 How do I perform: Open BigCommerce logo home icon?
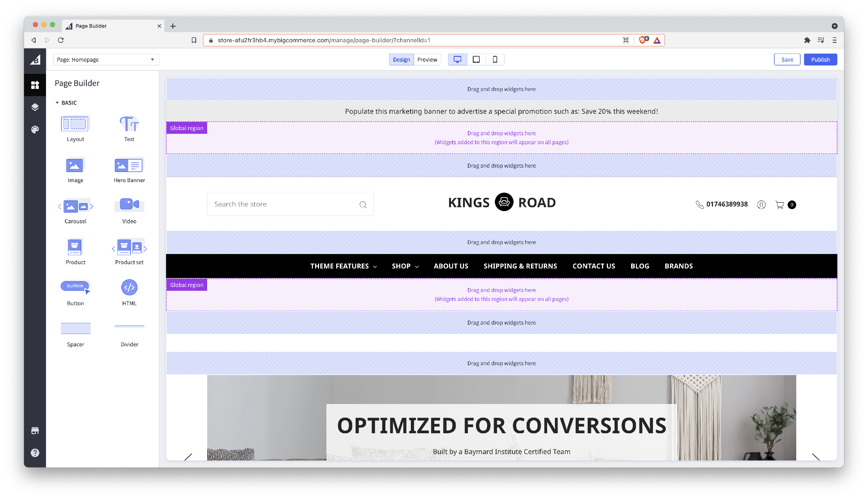click(35, 60)
